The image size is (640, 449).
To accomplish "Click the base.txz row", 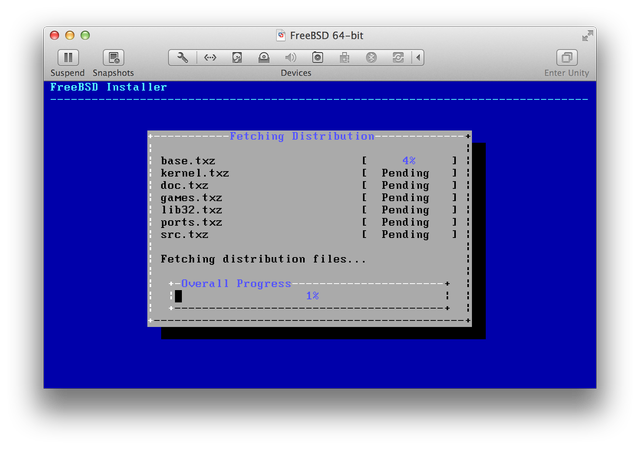I will 309,160.
